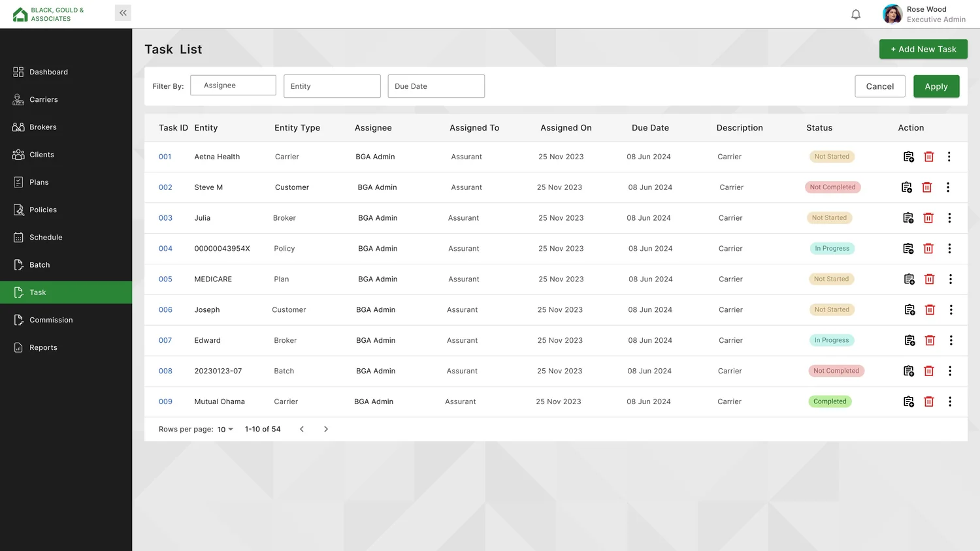Open clipboard action icon for task 009
Screen dimensions: 980x551
tap(909, 401)
